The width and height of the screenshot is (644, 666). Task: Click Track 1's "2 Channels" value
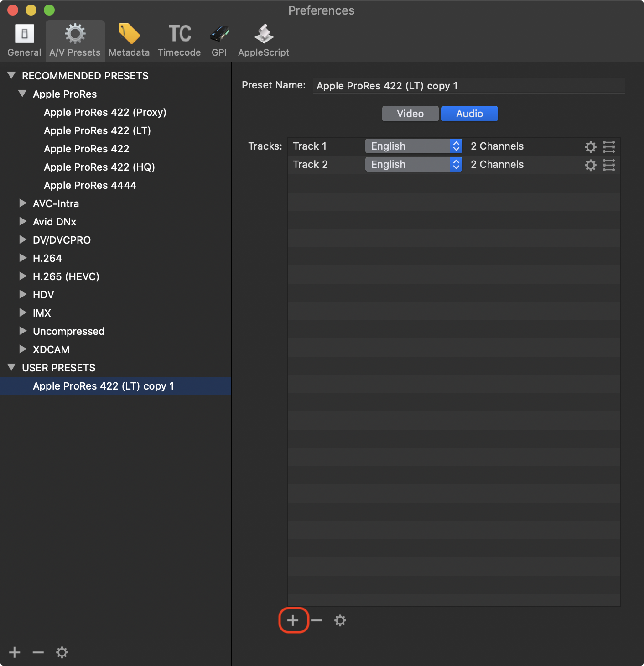point(497,146)
